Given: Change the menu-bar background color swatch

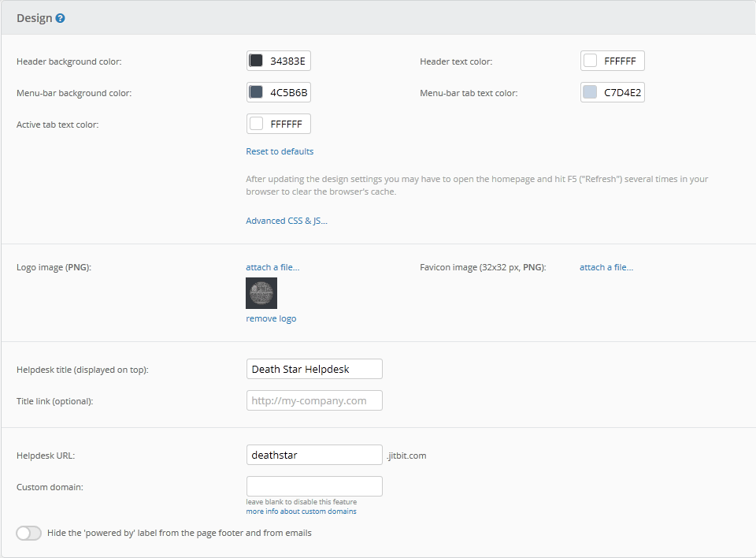Looking at the screenshot, I should point(256,91).
